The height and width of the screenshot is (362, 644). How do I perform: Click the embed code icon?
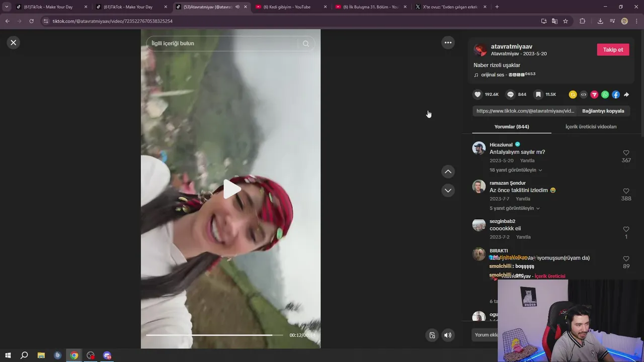click(584, 95)
